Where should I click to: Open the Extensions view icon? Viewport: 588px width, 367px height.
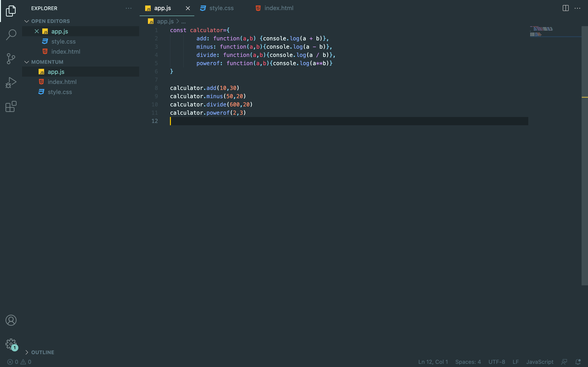coord(11,107)
